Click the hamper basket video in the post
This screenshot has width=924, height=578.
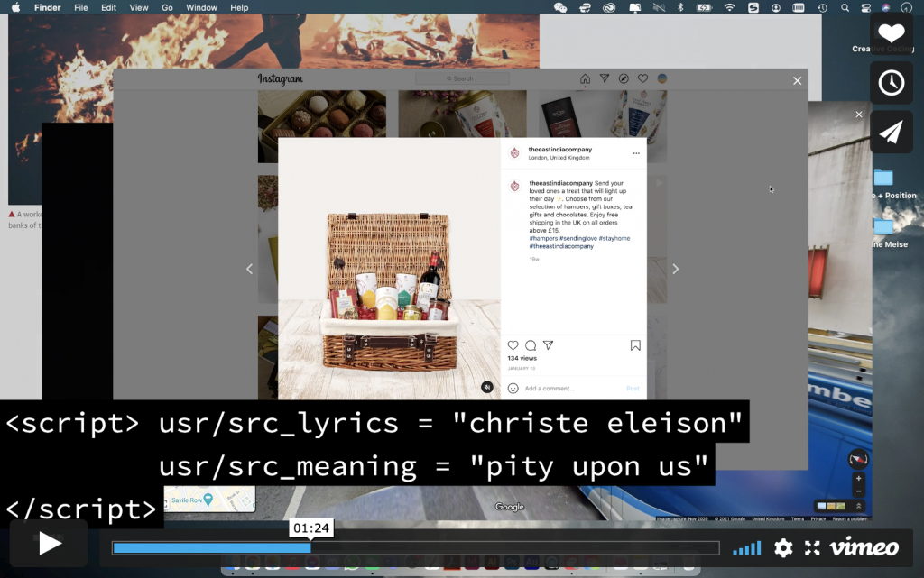[389, 269]
